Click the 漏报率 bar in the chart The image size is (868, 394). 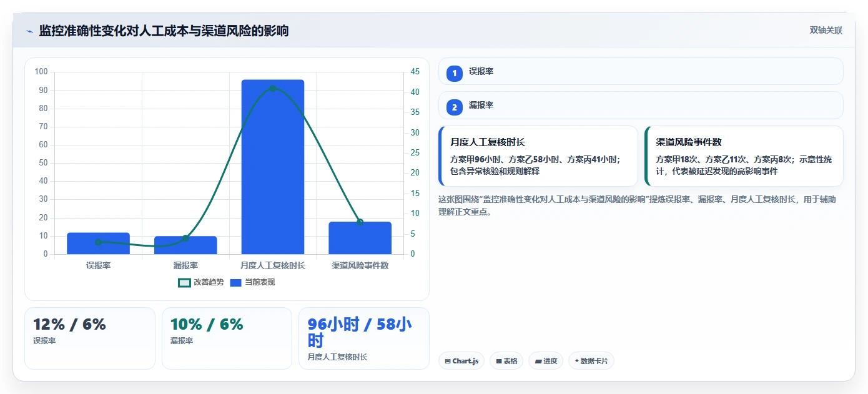185,245
